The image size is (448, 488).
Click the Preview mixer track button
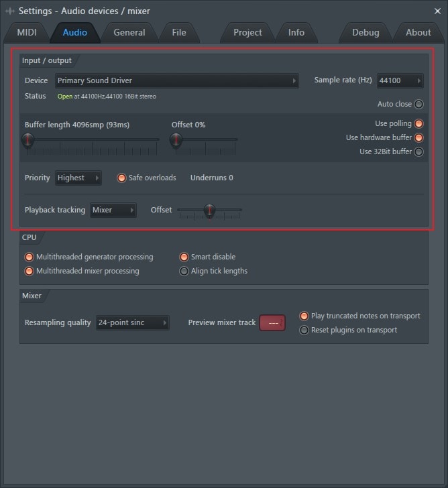pyautogui.click(x=272, y=322)
